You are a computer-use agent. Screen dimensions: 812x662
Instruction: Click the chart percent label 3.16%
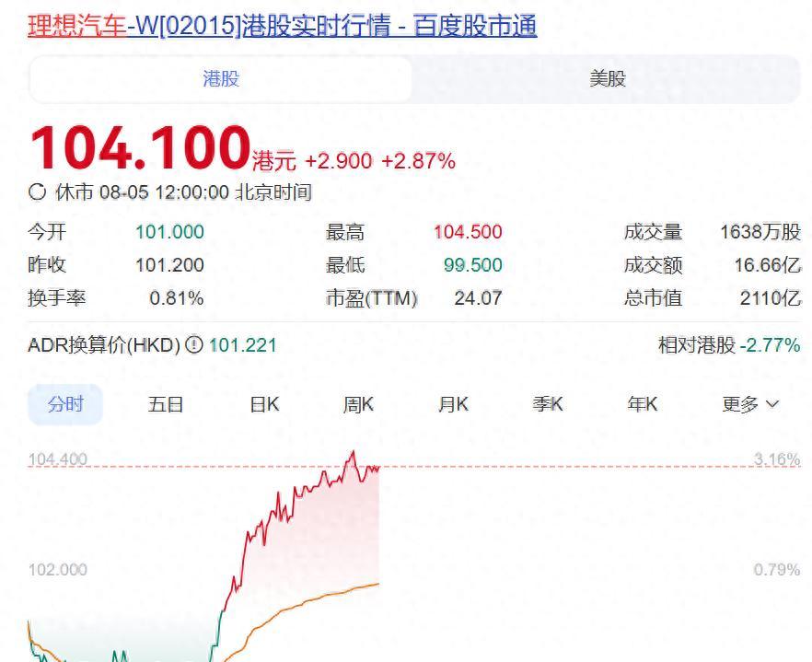[777, 459]
